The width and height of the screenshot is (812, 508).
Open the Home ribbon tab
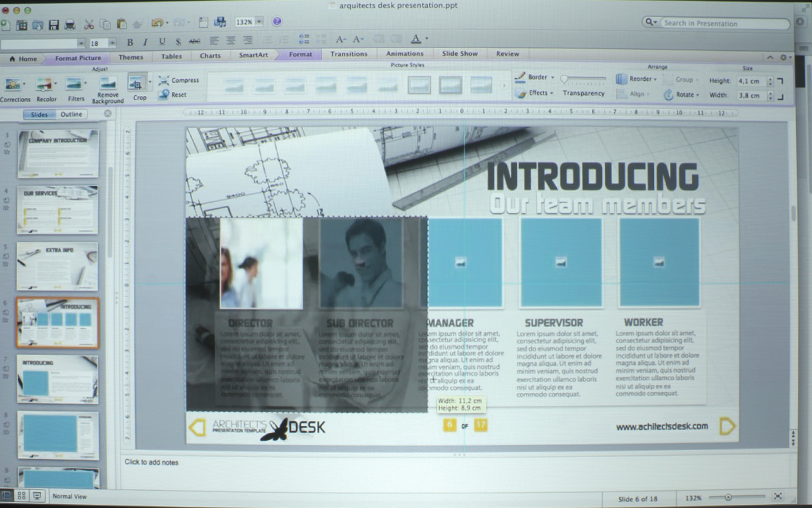point(22,58)
